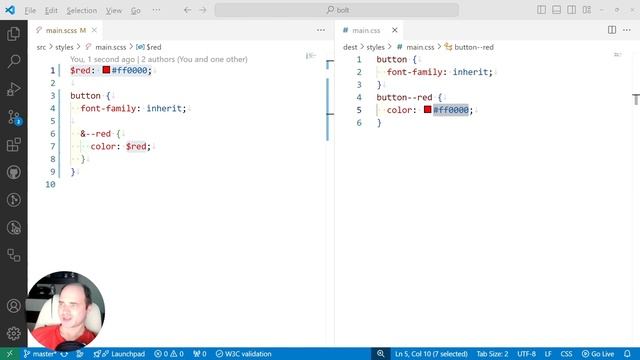Click the ports forwarded indicator in status bar
The image size is (640, 360).
(199, 354)
